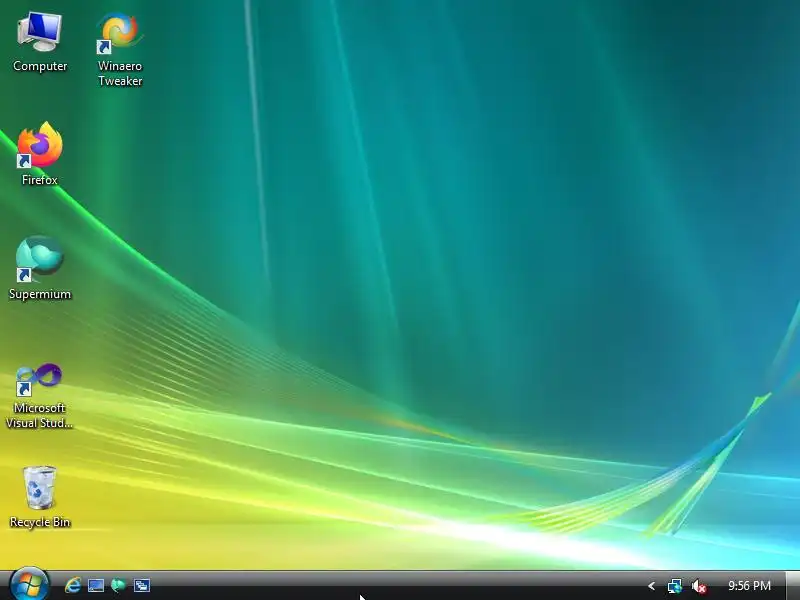
Task: Select the Firefox desktop shortcut
Action: pos(40,154)
